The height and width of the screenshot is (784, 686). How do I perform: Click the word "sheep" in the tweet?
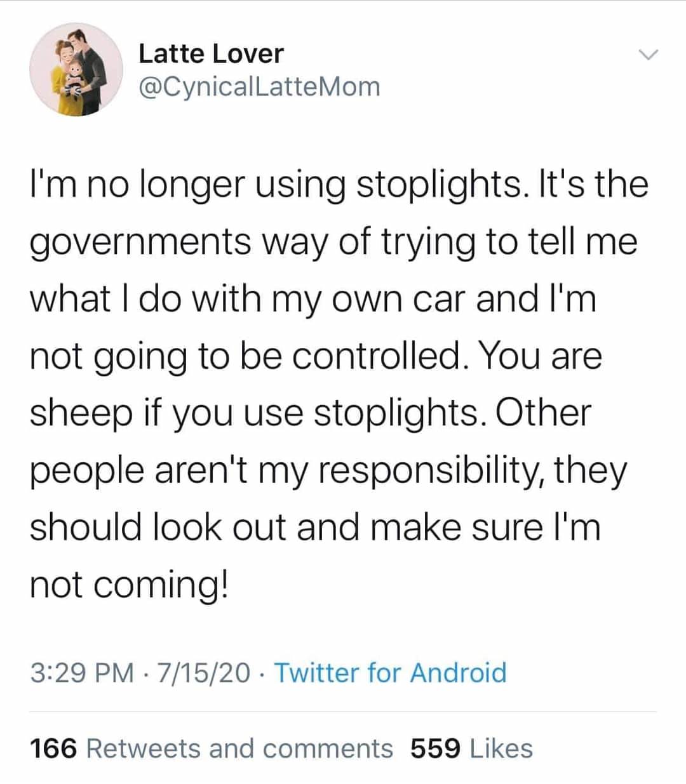click(79, 413)
